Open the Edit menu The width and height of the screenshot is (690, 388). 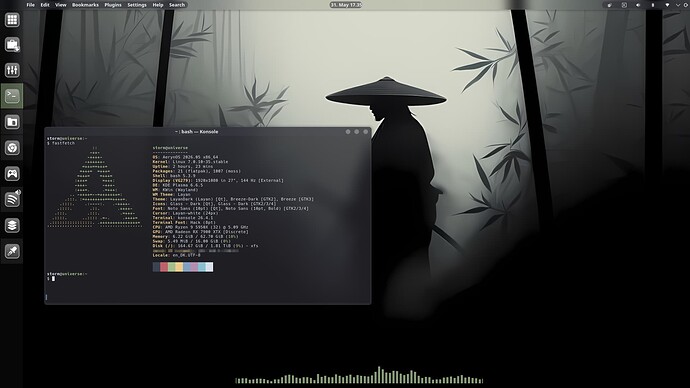click(45, 5)
